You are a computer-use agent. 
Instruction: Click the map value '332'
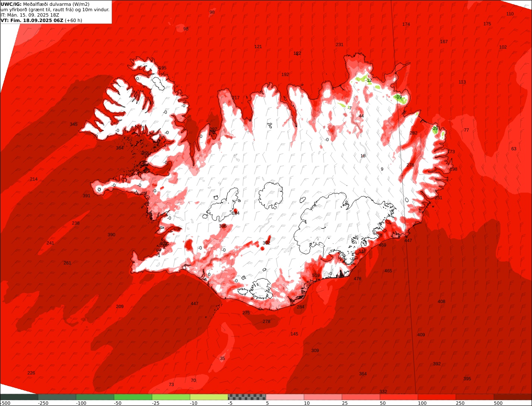coord(383,391)
